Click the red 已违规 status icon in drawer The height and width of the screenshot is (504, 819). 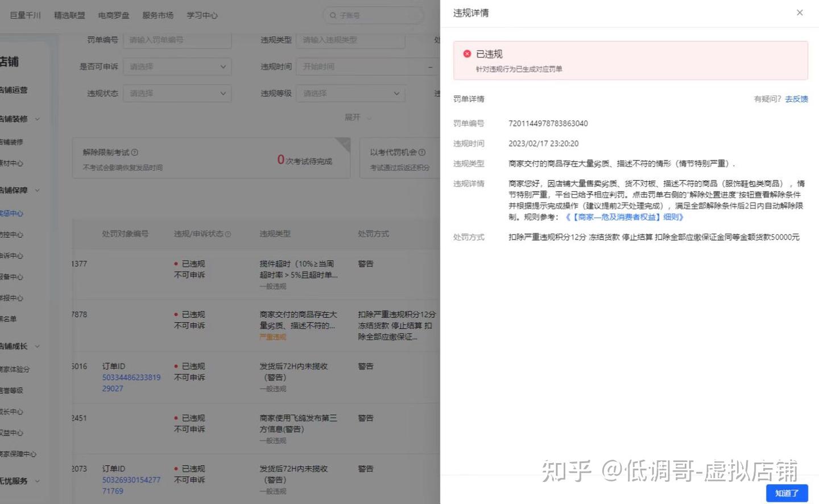coord(467,53)
